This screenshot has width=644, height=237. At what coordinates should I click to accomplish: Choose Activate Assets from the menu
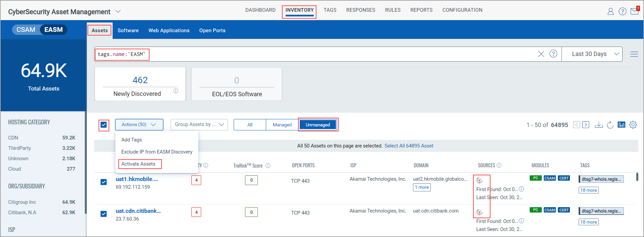pos(138,164)
